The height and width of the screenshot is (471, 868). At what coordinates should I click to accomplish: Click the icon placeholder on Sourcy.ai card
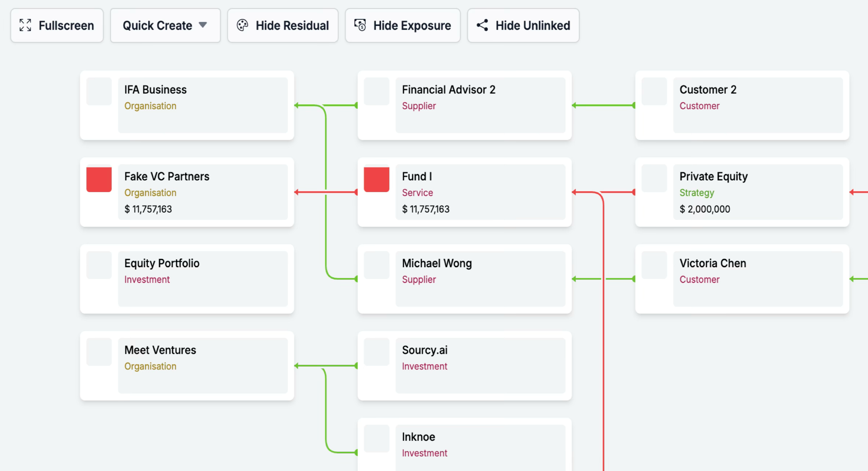tap(376, 352)
